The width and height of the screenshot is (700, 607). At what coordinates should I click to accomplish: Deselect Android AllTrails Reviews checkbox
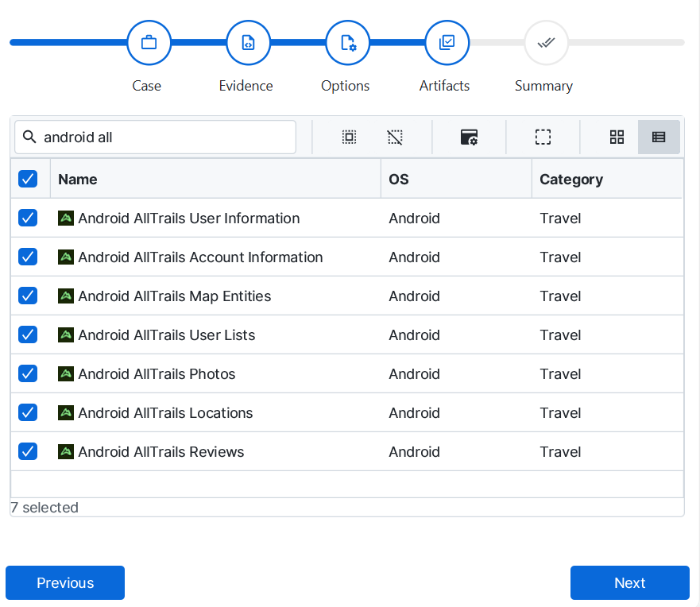[x=28, y=451]
